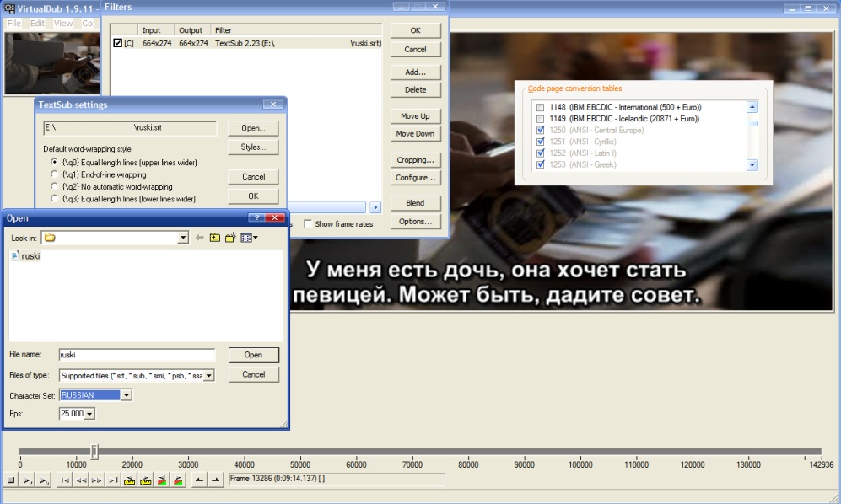The height and width of the screenshot is (504, 841).
Task: Open the Fps dropdown
Action: (x=89, y=413)
